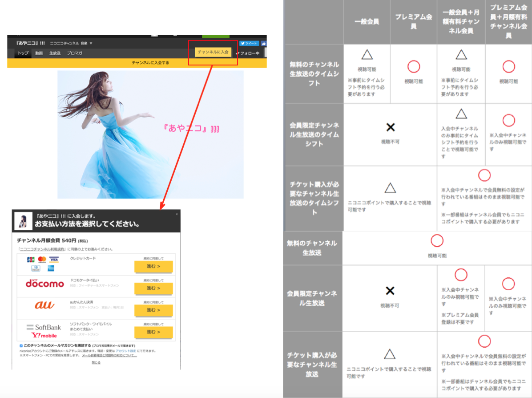Click the Facebook like thumbs-up icon

click(264, 43)
